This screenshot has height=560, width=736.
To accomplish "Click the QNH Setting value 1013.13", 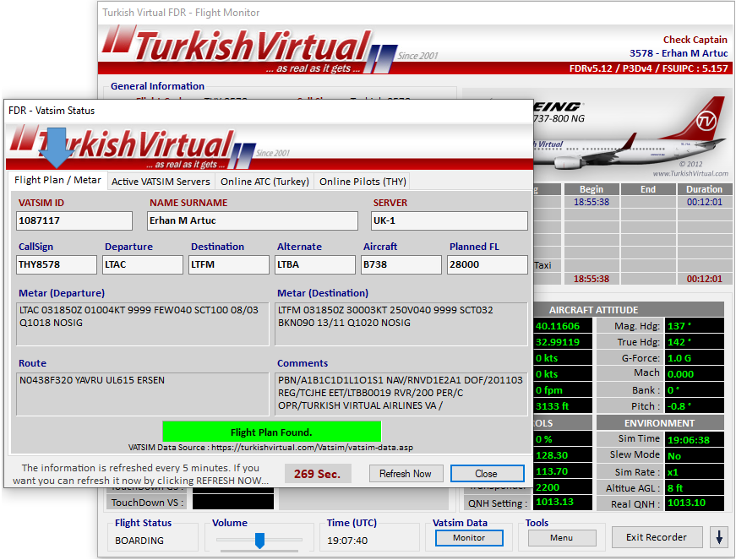I will click(564, 502).
